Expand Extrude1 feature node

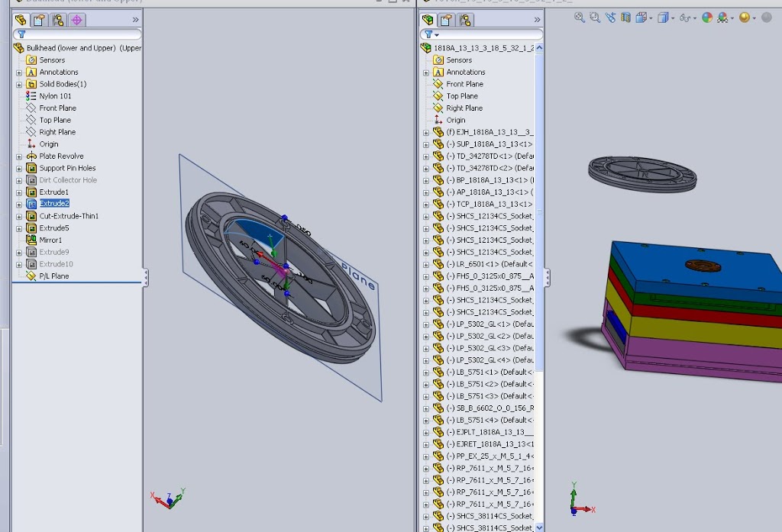(19, 192)
